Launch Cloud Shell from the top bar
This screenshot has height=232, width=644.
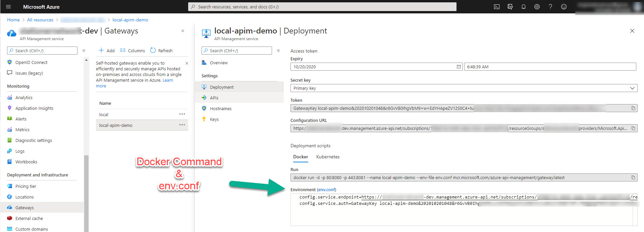coord(497,7)
